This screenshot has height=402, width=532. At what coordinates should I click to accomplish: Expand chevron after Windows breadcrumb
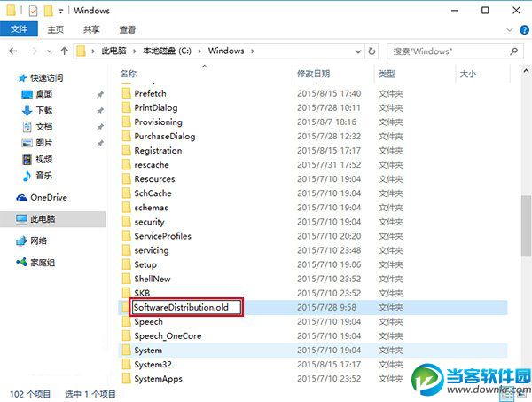[x=253, y=51]
